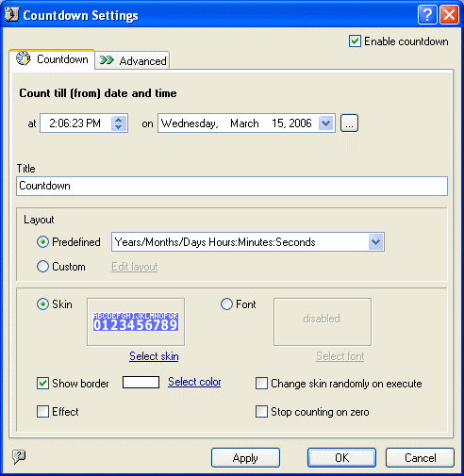Select the Font radio button

click(226, 304)
